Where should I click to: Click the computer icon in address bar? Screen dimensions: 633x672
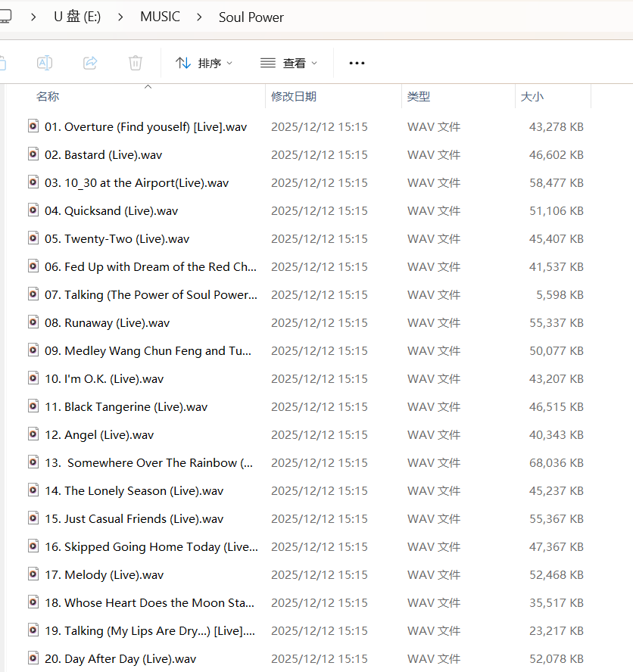click(x=5, y=17)
